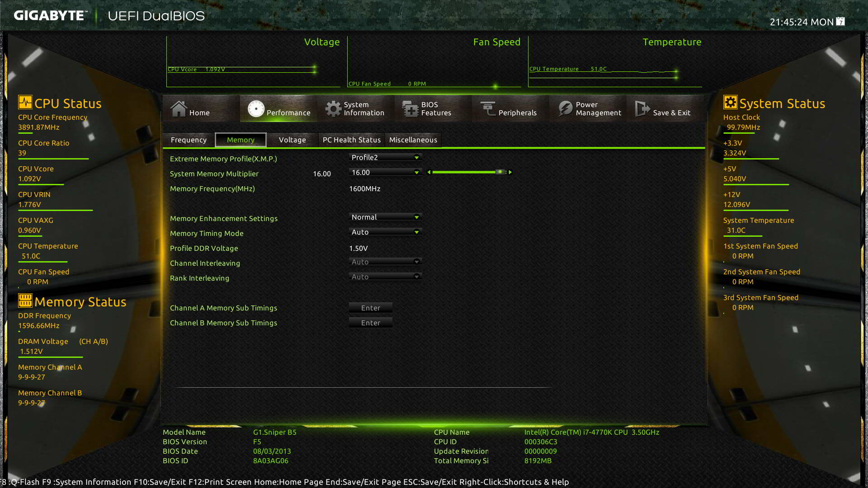Open the BIOS Features menu
Image resolution: width=868 pixels, height=488 pixels.
click(433, 108)
